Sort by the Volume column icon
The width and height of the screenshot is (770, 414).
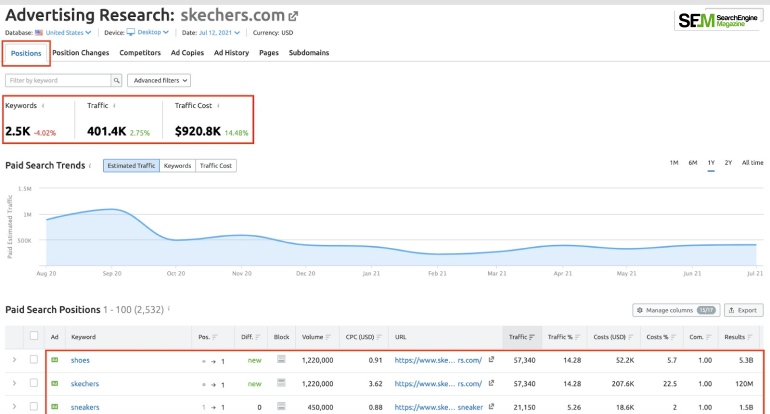(x=328, y=337)
